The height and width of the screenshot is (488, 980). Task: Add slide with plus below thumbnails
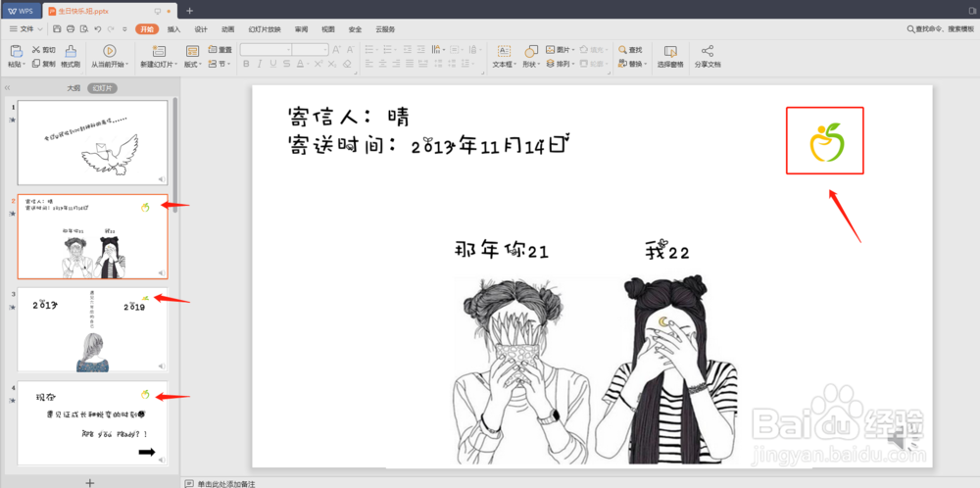pyautogui.click(x=90, y=482)
